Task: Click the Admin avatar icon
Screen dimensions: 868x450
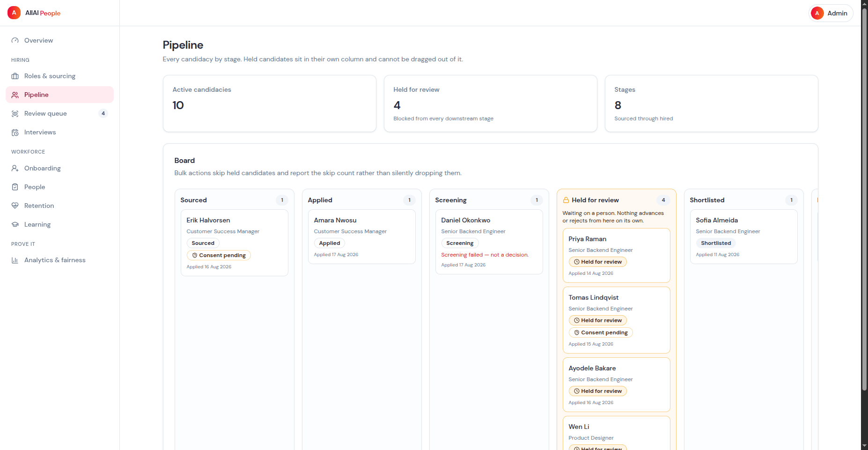Action: tap(817, 13)
